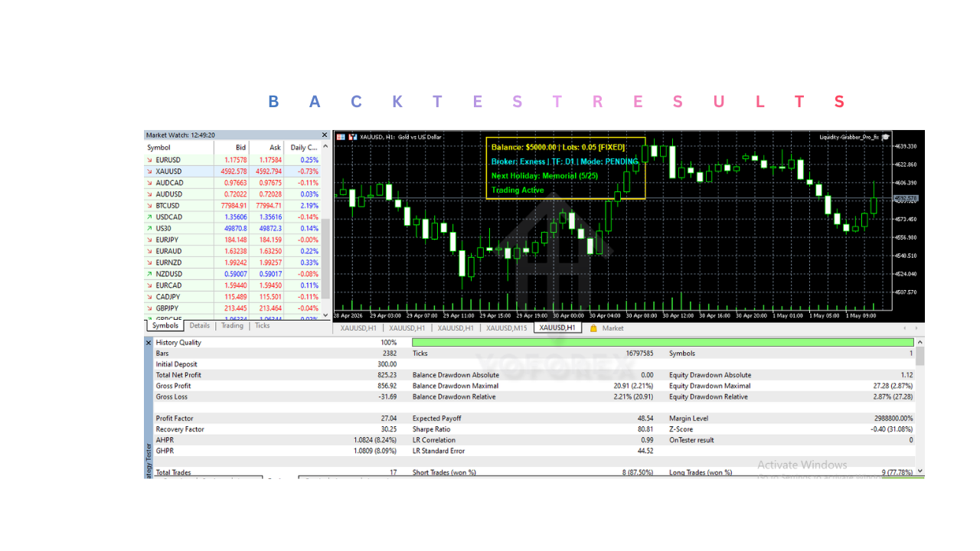Click the lock icon on the Market tab
Screen dimensions: 980x551
tap(593, 328)
